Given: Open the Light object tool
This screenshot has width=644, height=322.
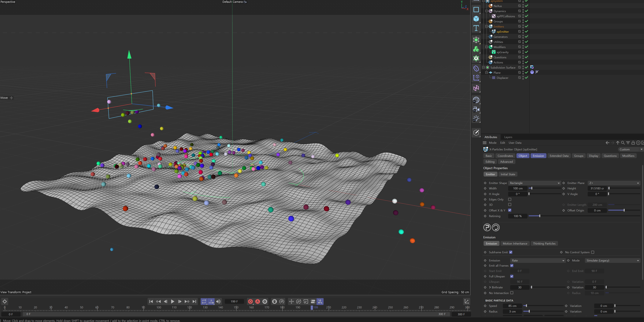Looking at the screenshot, I should (x=476, y=119).
